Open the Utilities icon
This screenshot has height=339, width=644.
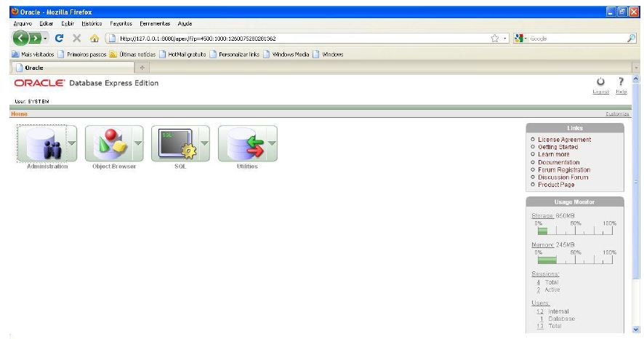[x=242, y=143]
